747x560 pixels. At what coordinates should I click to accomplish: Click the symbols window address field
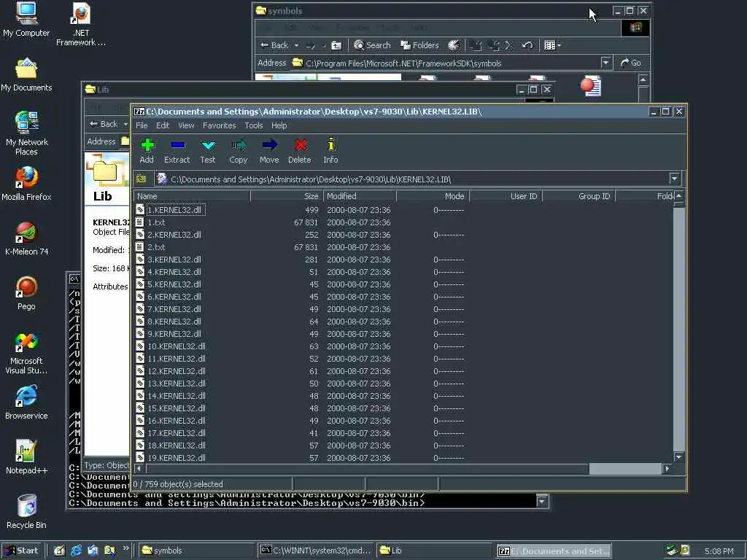(x=451, y=63)
